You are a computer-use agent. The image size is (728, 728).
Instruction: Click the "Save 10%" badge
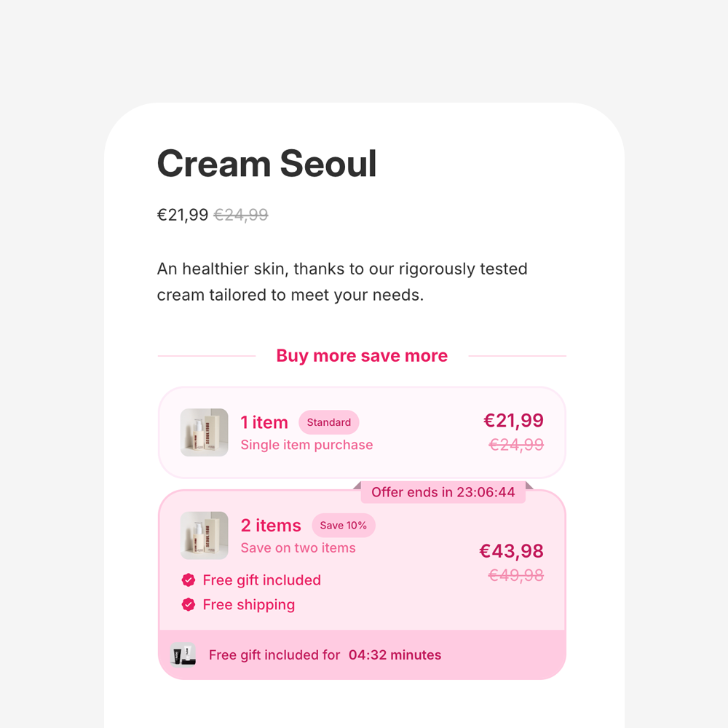[x=344, y=526]
